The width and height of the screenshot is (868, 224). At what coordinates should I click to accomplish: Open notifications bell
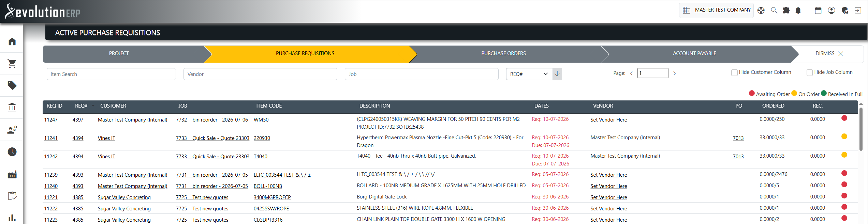tap(798, 10)
